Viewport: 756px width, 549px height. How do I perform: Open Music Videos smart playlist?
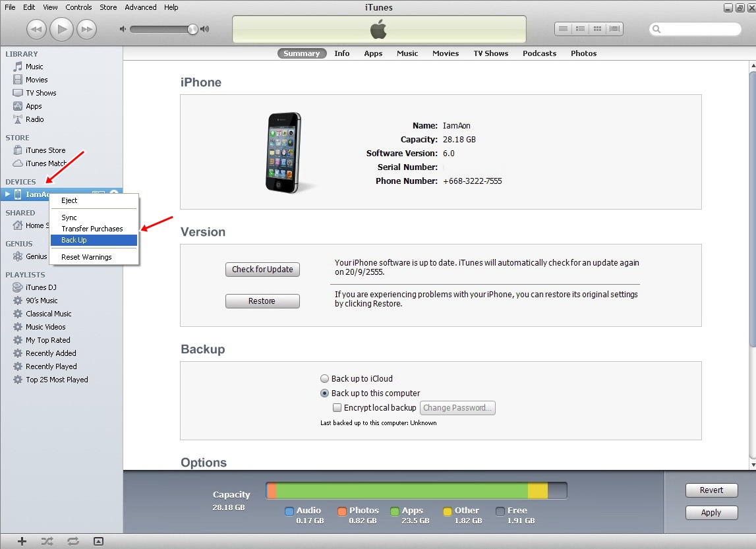coord(45,327)
